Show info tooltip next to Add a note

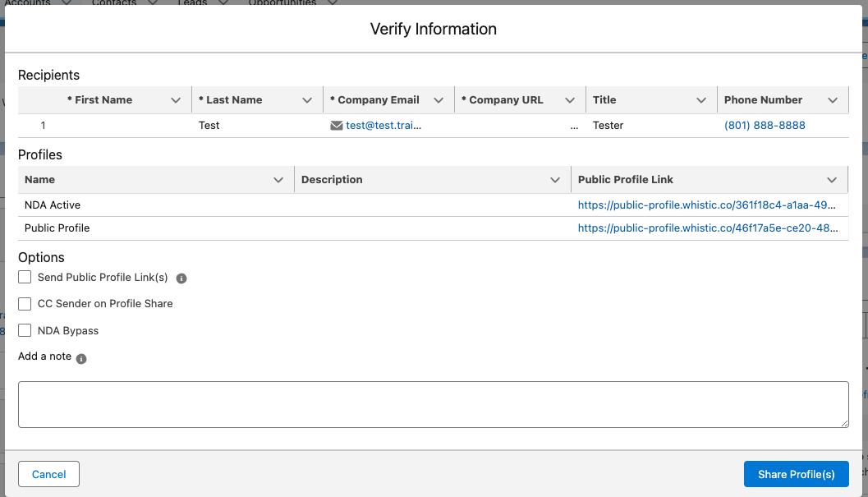coord(81,358)
